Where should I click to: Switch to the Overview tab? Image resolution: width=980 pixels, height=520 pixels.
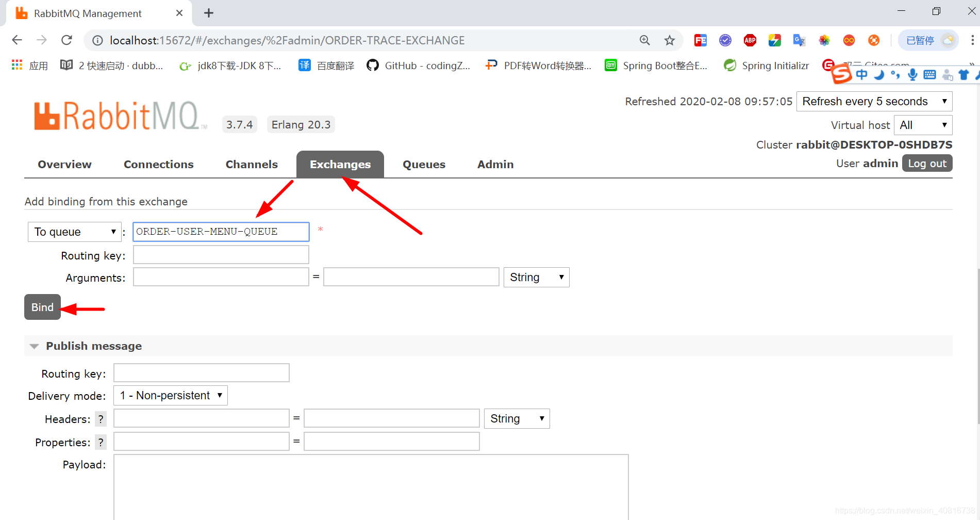64,165
